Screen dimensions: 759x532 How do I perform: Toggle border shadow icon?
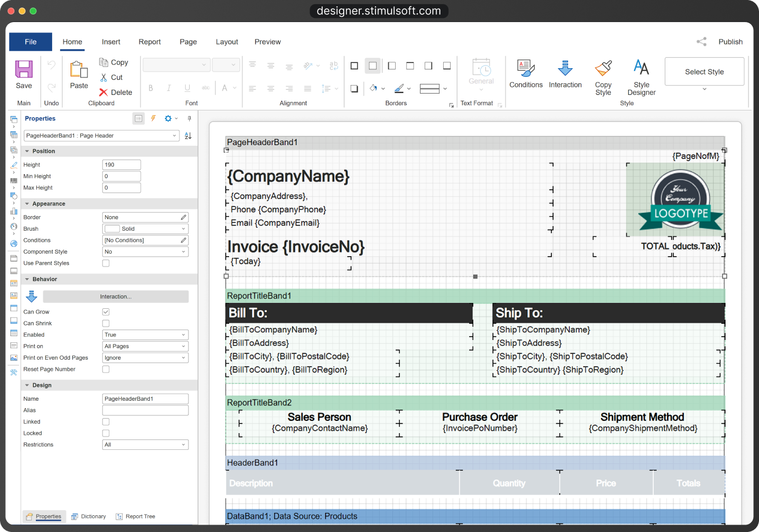[354, 88]
